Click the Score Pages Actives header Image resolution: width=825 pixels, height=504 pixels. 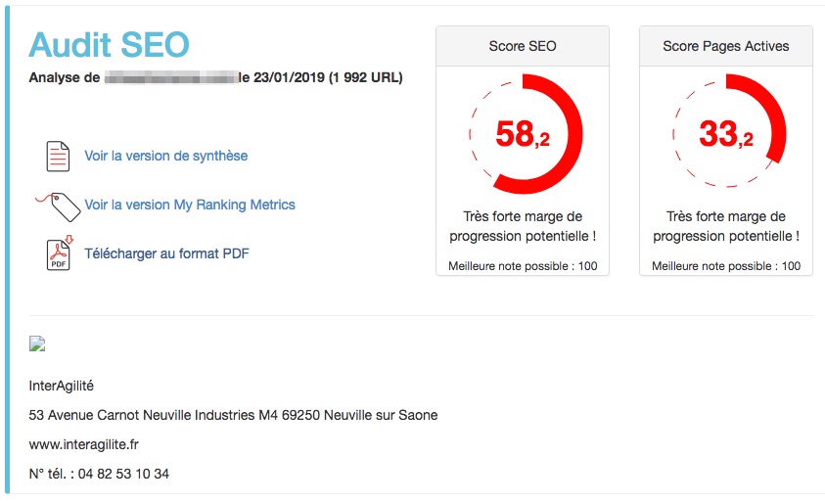pos(726,46)
